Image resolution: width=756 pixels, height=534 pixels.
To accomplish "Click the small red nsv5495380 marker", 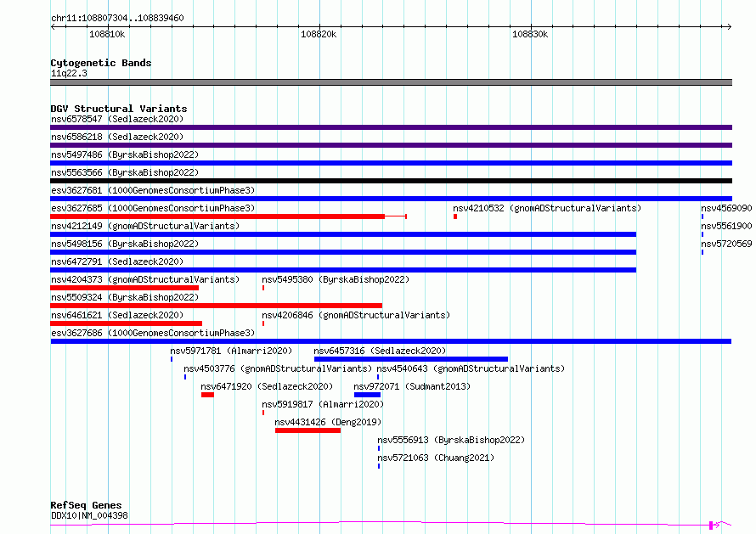I will click(x=263, y=288).
